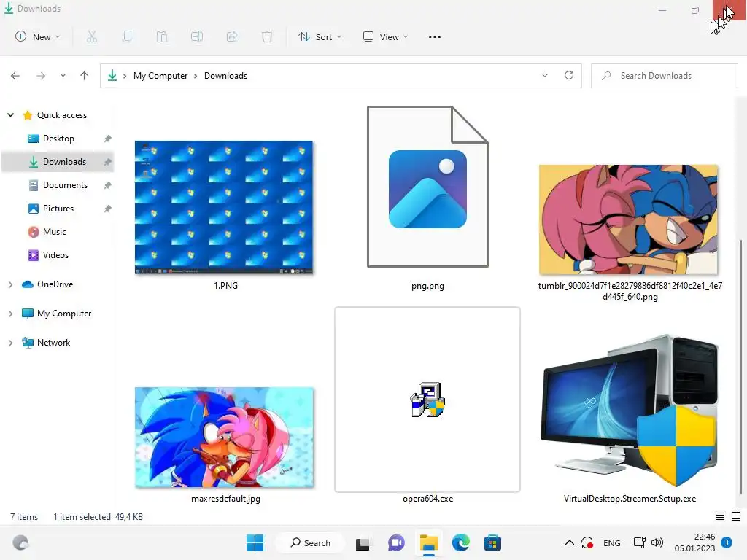
Task: Open the View dropdown
Action: (x=385, y=36)
